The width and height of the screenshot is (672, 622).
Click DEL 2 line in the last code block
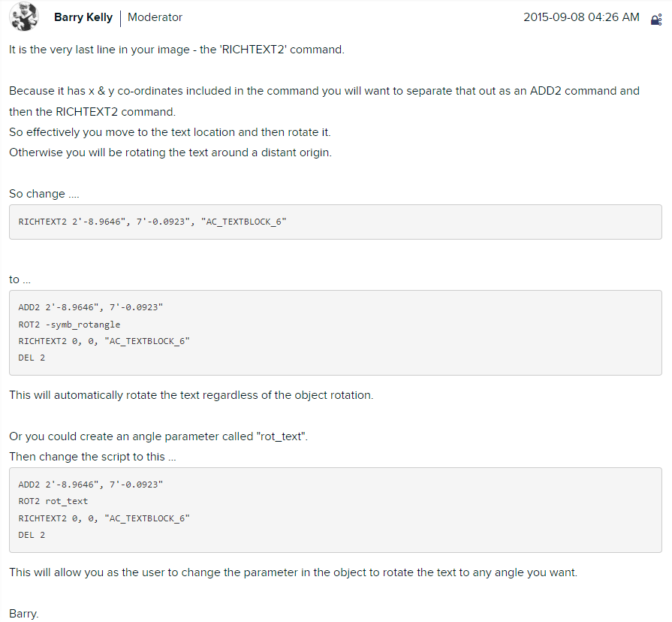[x=32, y=535]
